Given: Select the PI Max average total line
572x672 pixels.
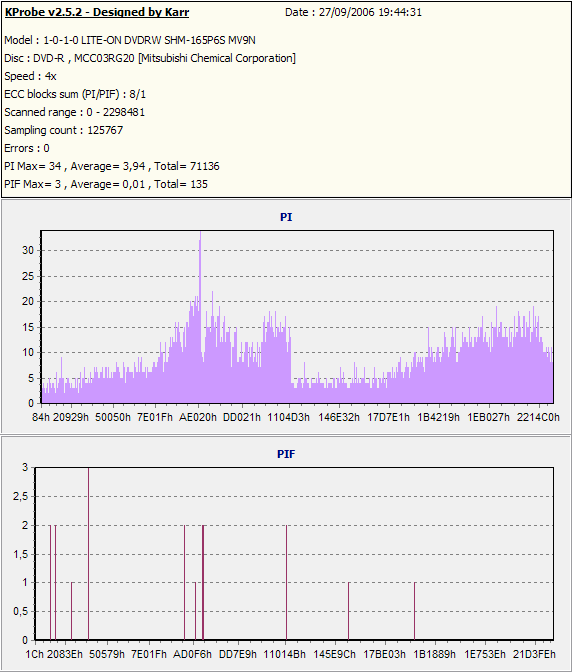Looking at the screenshot, I should (112, 166).
